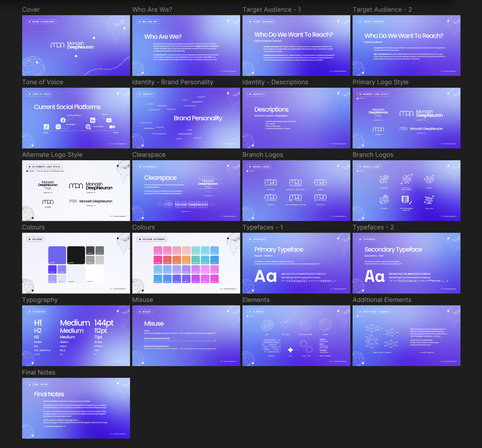482x448 pixels.
Task: Pick the large black colour swatch
Action: [76, 255]
